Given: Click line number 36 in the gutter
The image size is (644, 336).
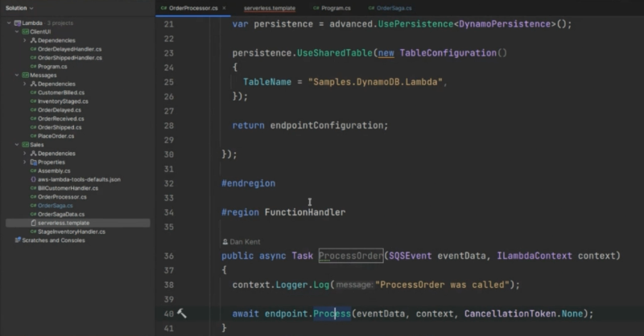Looking at the screenshot, I should point(169,256).
